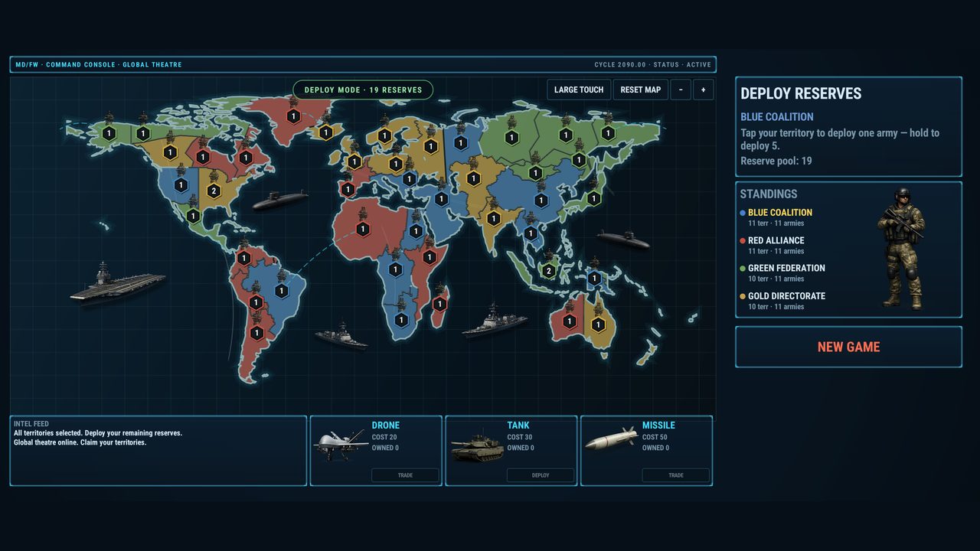Image resolution: width=980 pixels, height=551 pixels.
Task: Select the red Argentina army marker
Action: [257, 333]
